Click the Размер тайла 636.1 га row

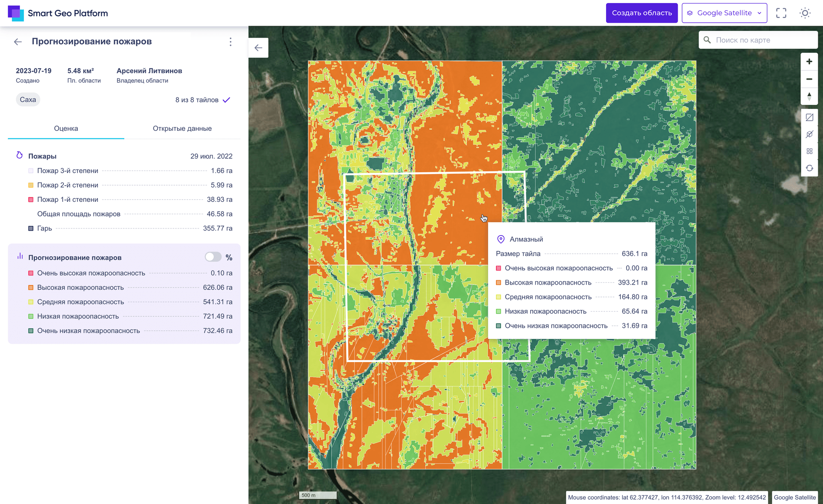point(571,254)
